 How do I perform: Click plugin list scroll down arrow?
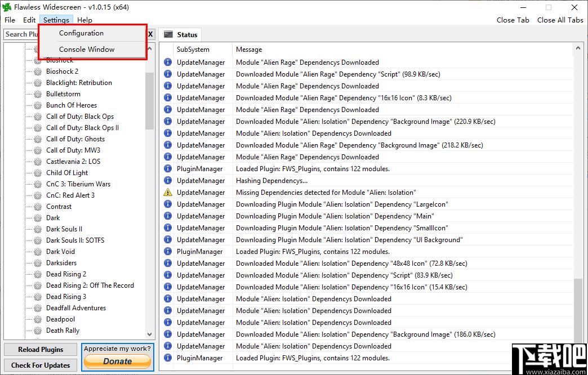click(150, 334)
